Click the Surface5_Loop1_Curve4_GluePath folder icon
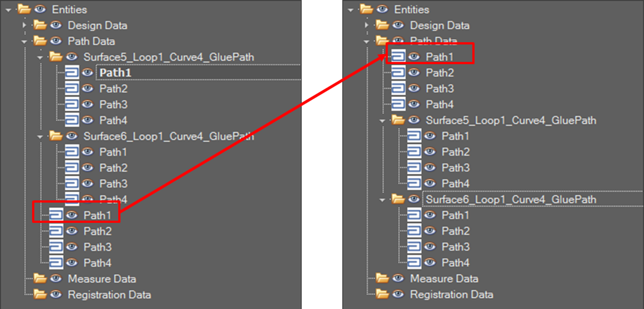Image resolution: width=644 pixels, height=309 pixels. tap(56, 57)
